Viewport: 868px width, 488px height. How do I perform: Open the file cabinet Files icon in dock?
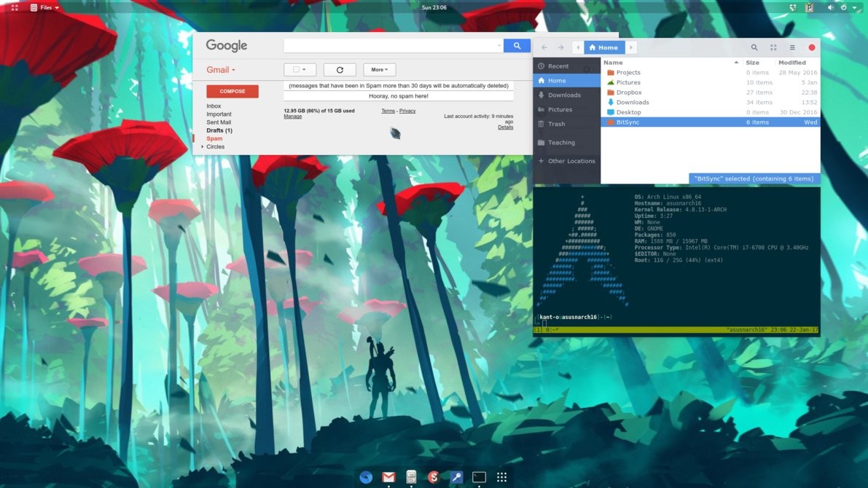tap(411, 477)
